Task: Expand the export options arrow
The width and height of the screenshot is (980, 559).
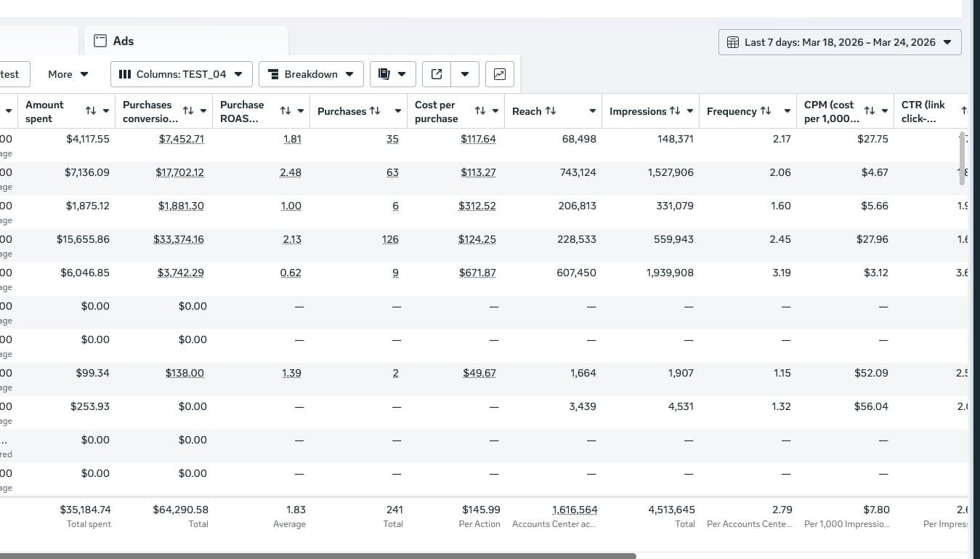Action: coord(465,74)
